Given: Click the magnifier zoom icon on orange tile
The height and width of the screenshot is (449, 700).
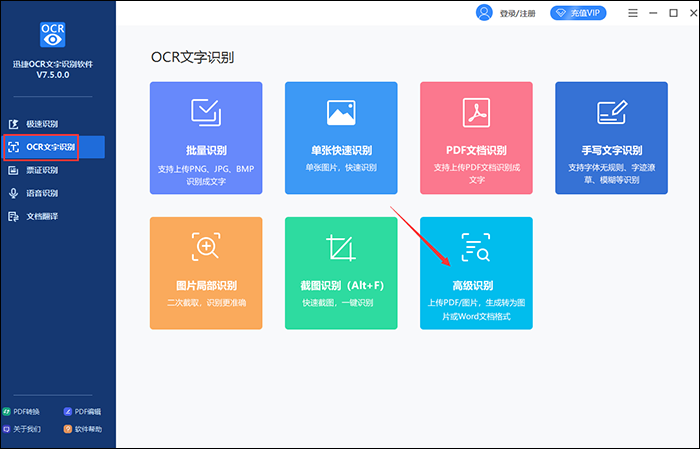Looking at the screenshot, I should tap(206, 246).
